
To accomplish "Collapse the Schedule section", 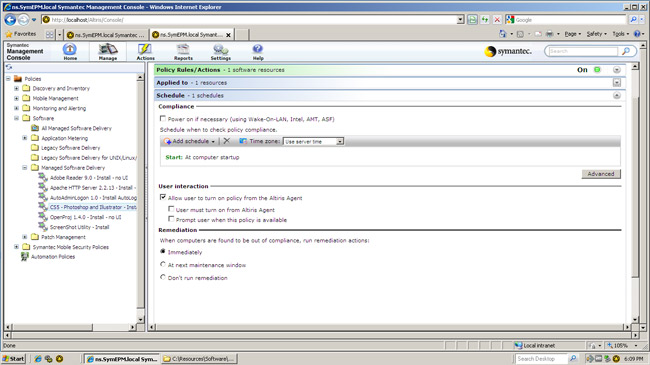I will (x=617, y=95).
